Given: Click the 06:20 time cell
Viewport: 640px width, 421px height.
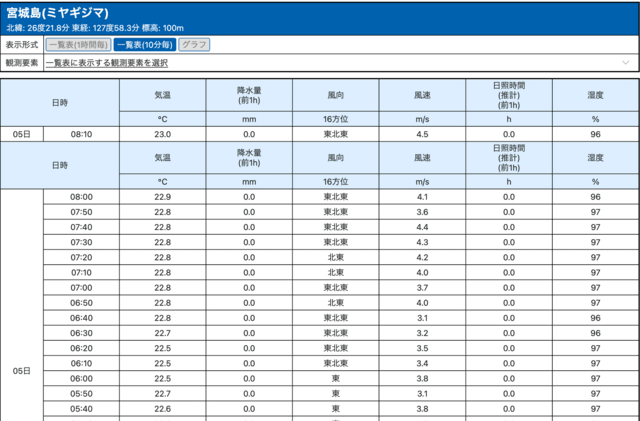Looking at the screenshot, I should pos(81,348).
